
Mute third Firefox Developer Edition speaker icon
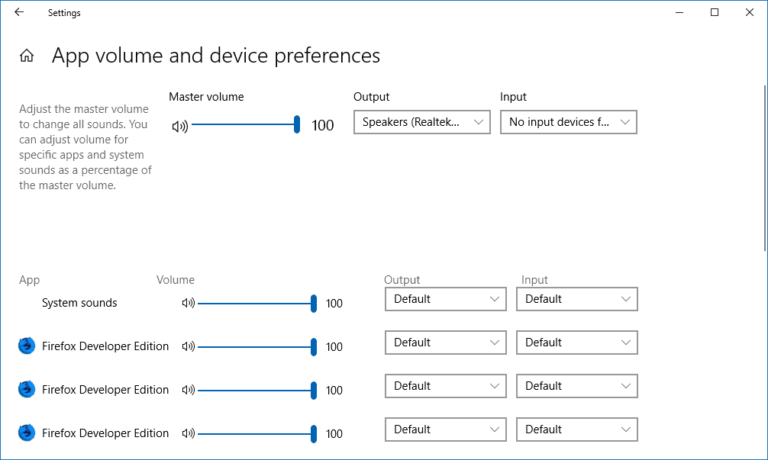188,434
